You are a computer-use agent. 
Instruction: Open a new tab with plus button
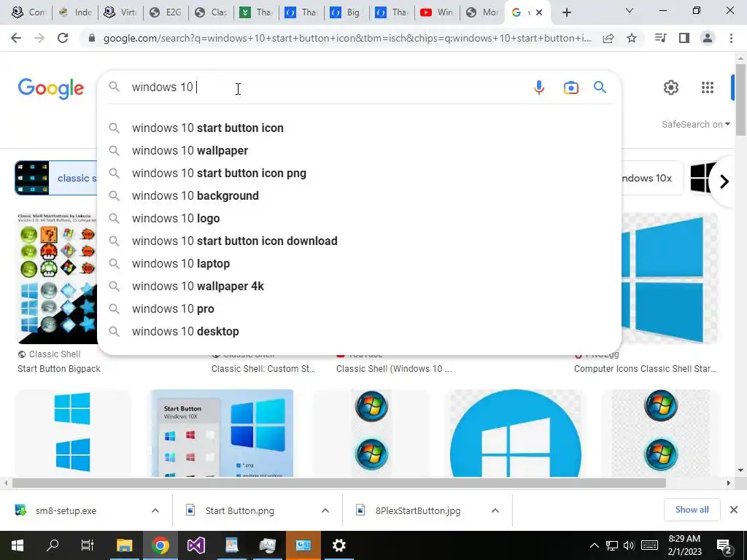point(566,12)
